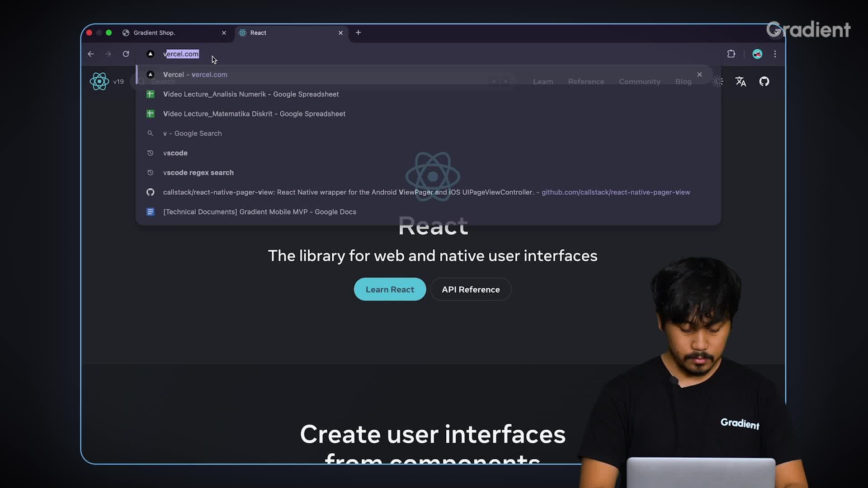Click the address bar input field

[181, 54]
